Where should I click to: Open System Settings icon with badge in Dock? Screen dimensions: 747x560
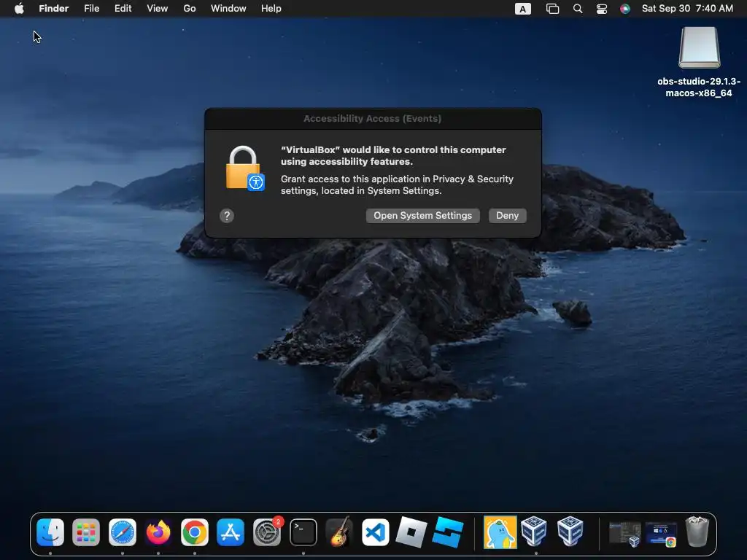pos(267,531)
